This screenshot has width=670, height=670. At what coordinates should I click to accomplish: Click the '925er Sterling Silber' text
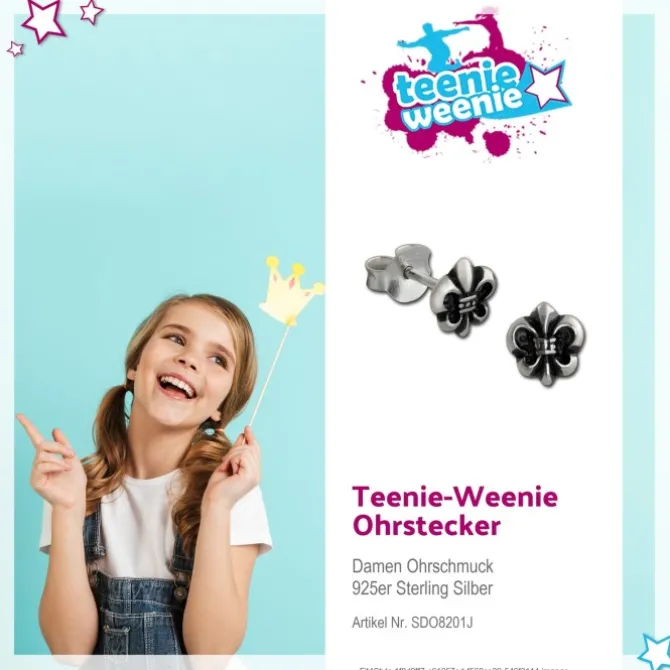point(422,588)
